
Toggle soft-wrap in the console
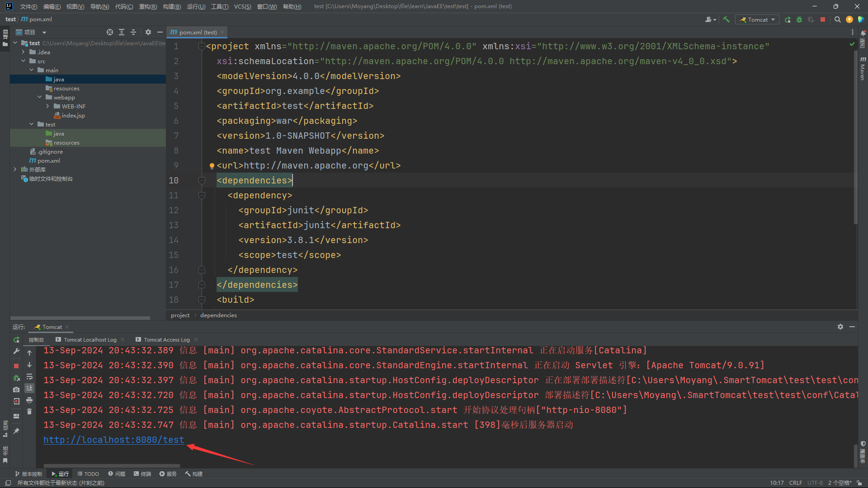point(29,376)
